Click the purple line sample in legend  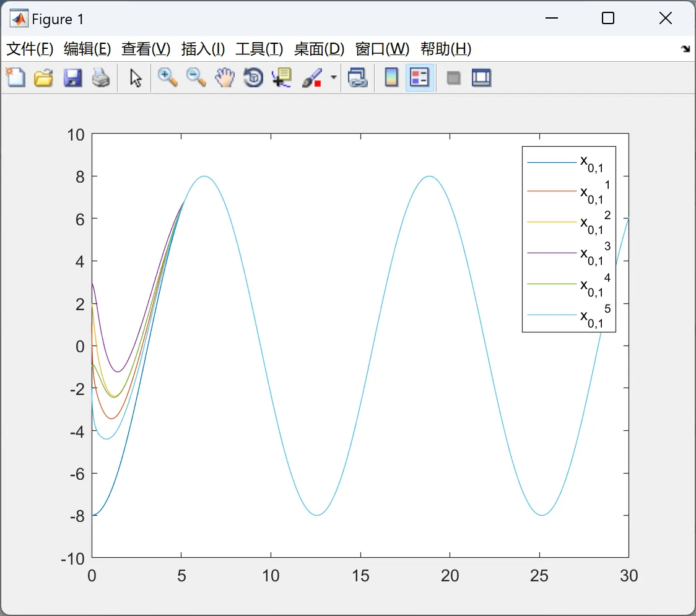coord(551,253)
